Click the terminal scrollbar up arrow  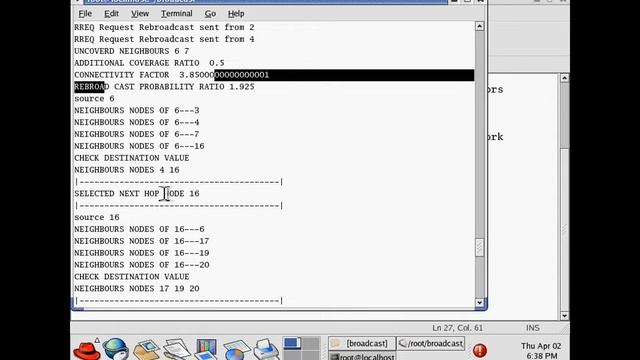tap(480, 26)
